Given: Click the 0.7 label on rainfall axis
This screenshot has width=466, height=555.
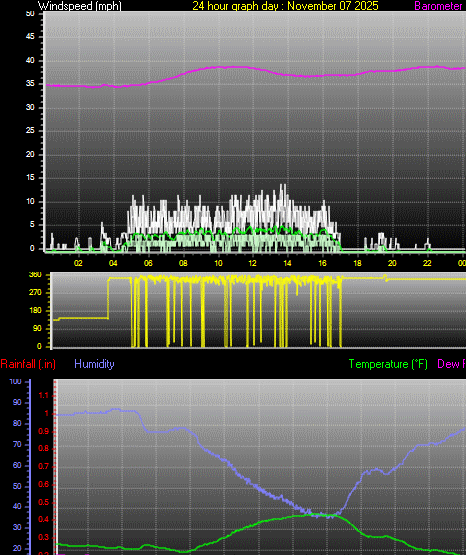Looking at the screenshot, I should click(x=43, y=467).
